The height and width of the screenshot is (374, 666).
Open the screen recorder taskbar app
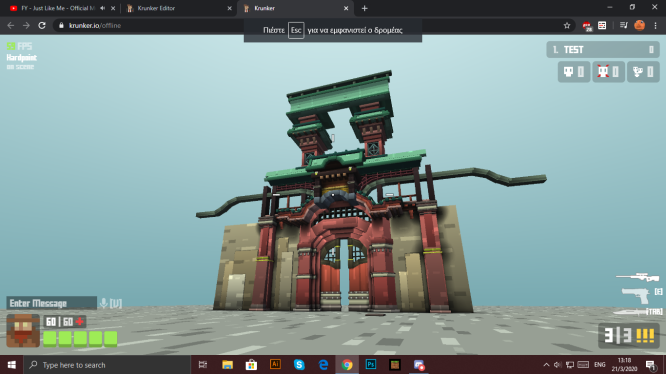pos(419,365)
